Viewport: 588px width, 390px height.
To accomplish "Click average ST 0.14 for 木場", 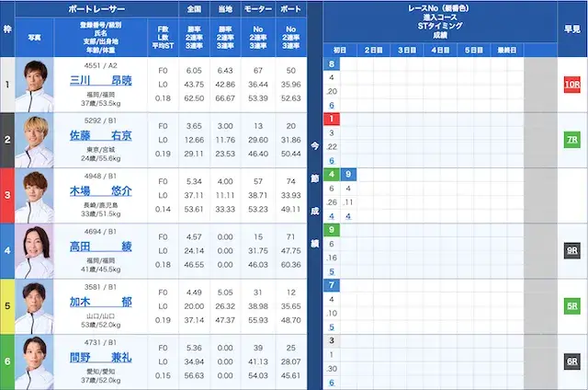I will pyautogui.click(x=163, y=209).
